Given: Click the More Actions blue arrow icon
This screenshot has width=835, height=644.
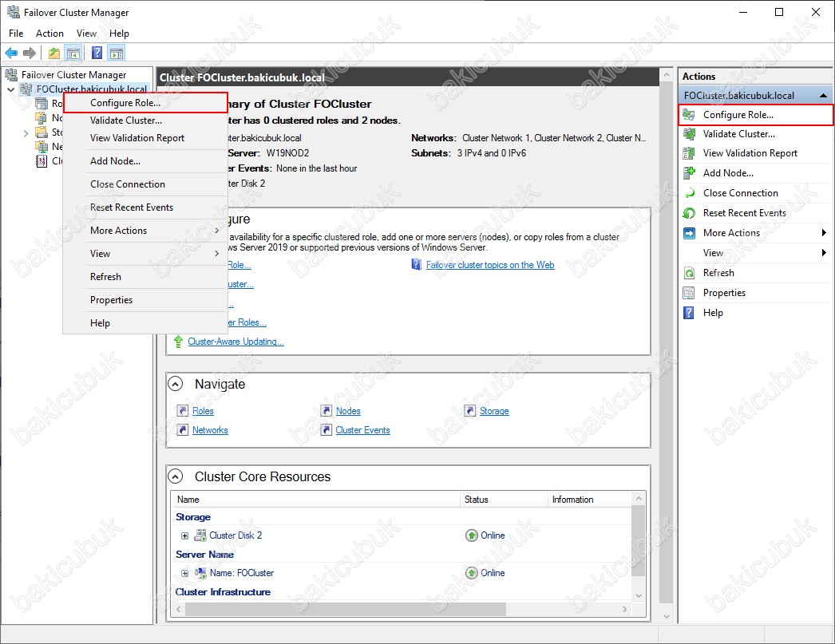Looking at the screenshot, I should (689, 232).
